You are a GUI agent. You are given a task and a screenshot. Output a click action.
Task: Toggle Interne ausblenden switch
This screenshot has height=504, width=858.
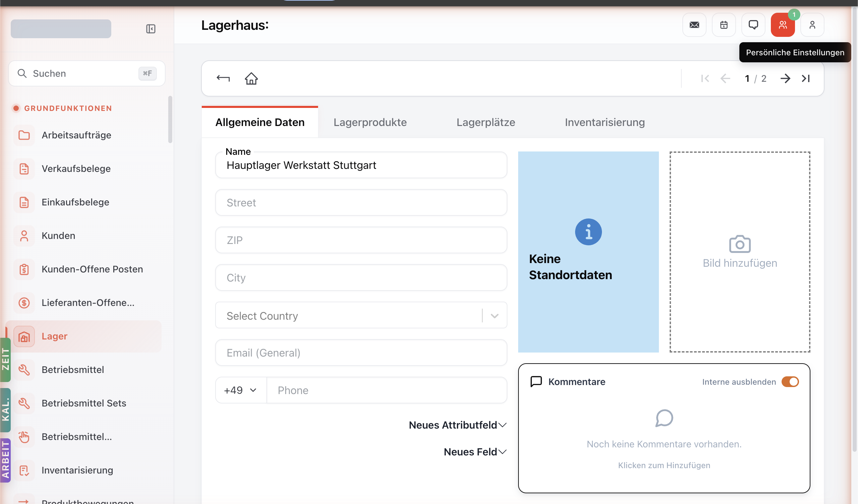point(790,382)
